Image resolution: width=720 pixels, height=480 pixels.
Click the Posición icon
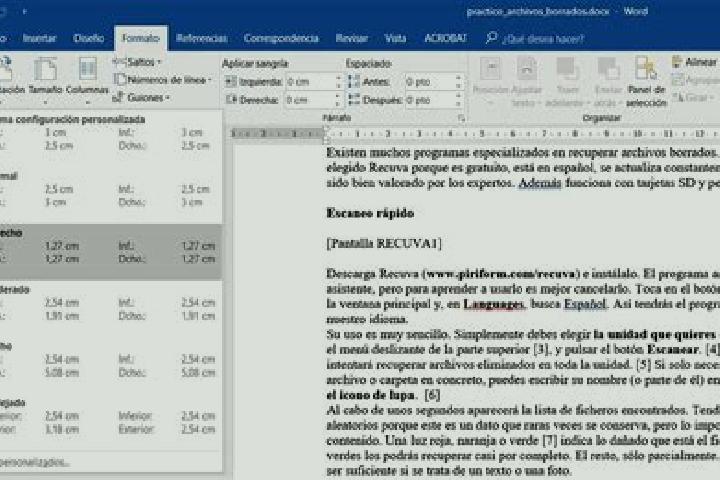coord(490,69)
